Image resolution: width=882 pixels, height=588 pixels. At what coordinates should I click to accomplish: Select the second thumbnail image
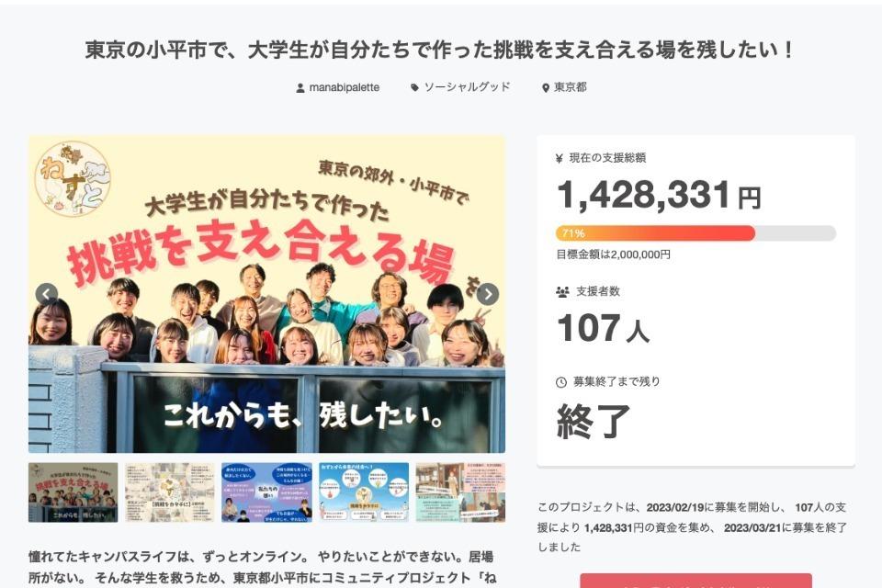[x=170, y=492]
